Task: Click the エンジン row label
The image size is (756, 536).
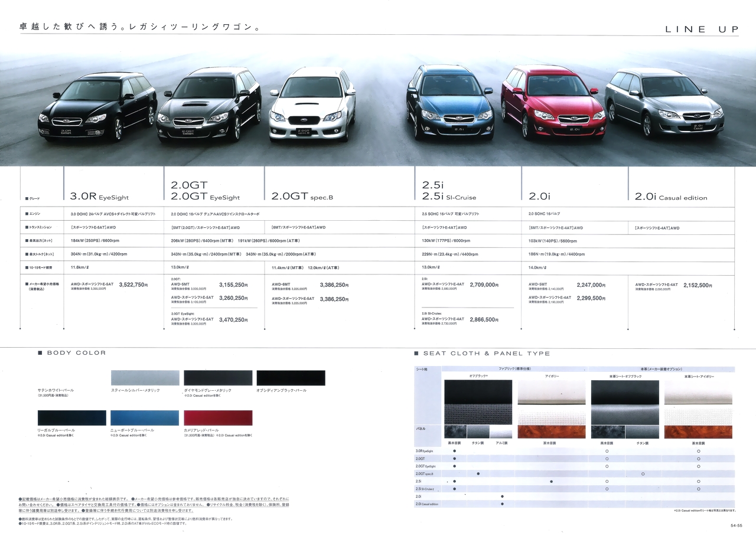Action: click(x=34, y=214)
